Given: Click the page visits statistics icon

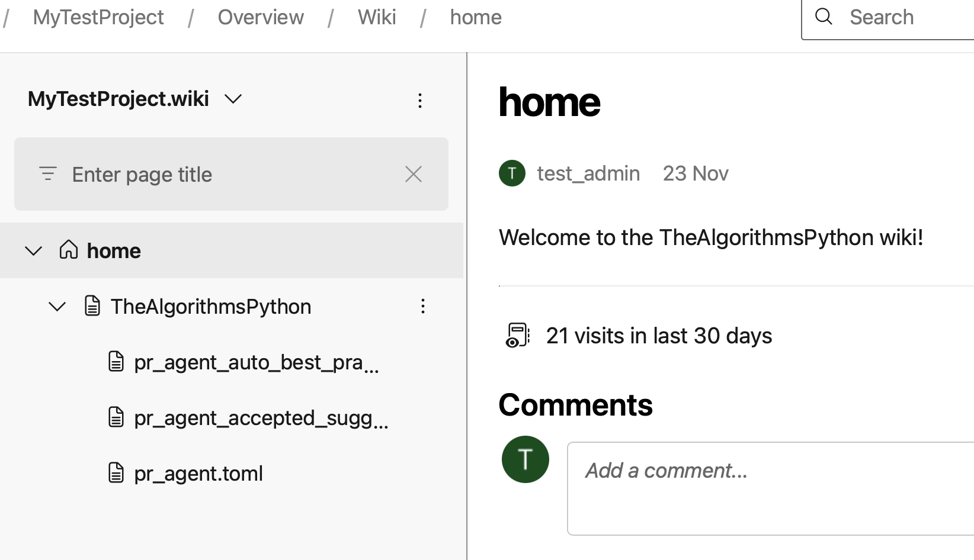Looking at the screenshot, I should click(517, 335).
